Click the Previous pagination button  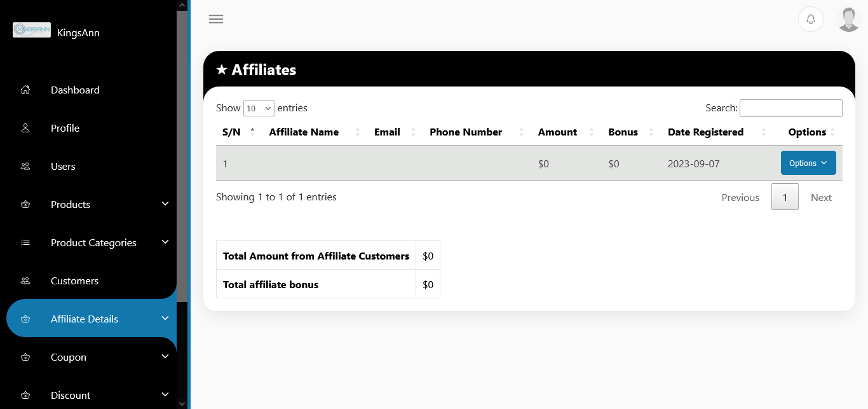(740, 197)
